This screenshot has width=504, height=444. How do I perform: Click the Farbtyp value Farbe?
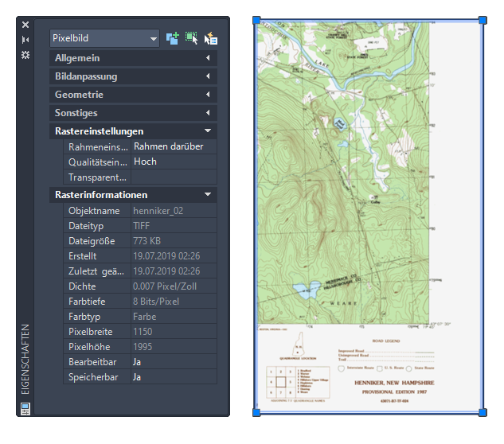(174, 317)
